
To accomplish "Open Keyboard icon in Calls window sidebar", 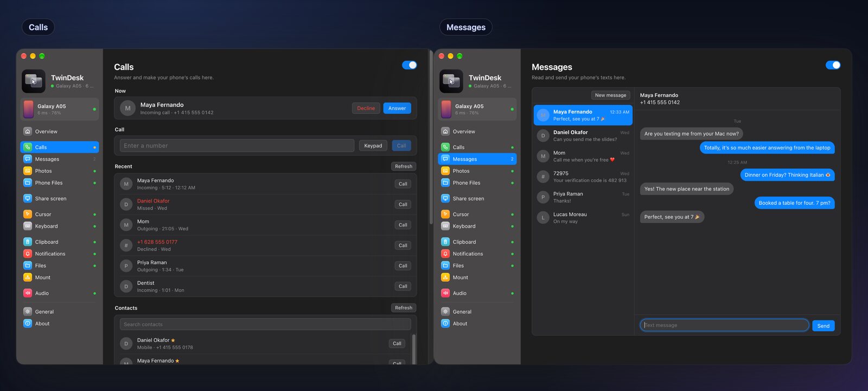I will (x=28, y=226).
